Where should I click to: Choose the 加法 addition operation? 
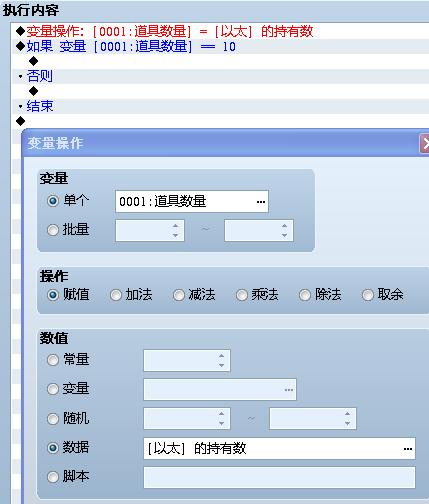click(116, 295)
